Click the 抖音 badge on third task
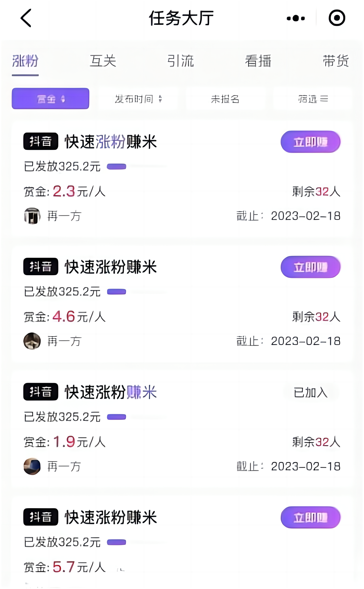The image size is (364, 589). coord(41,392)
